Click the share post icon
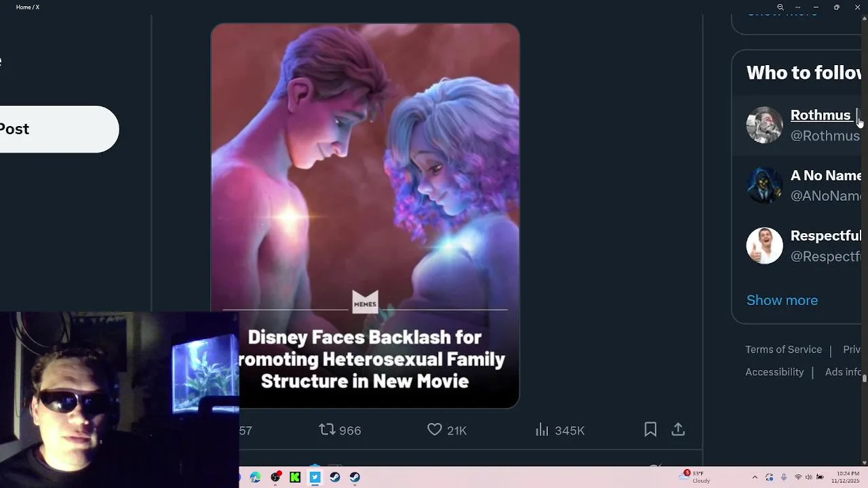Viewport: 868px width, 488px height. click(678, 430)
